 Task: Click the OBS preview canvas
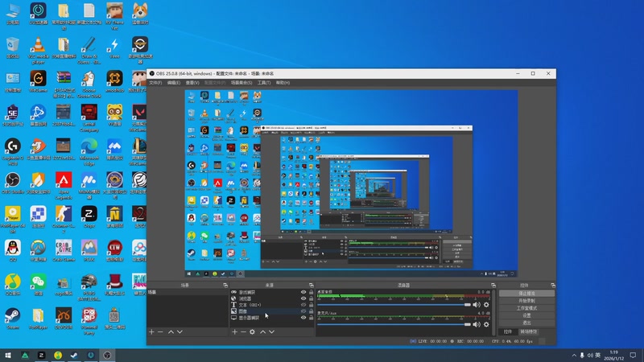[351, 183]
